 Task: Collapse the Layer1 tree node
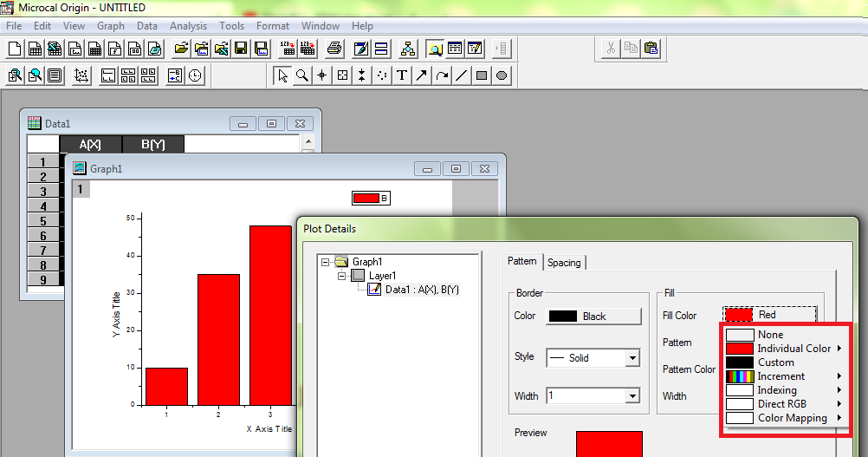[x=342, y=276]
